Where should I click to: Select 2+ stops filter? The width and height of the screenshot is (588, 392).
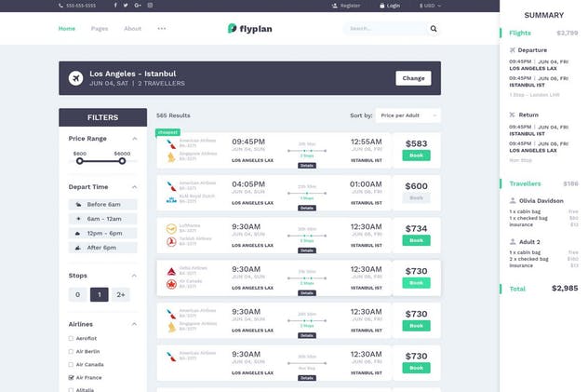pos(121,294)
